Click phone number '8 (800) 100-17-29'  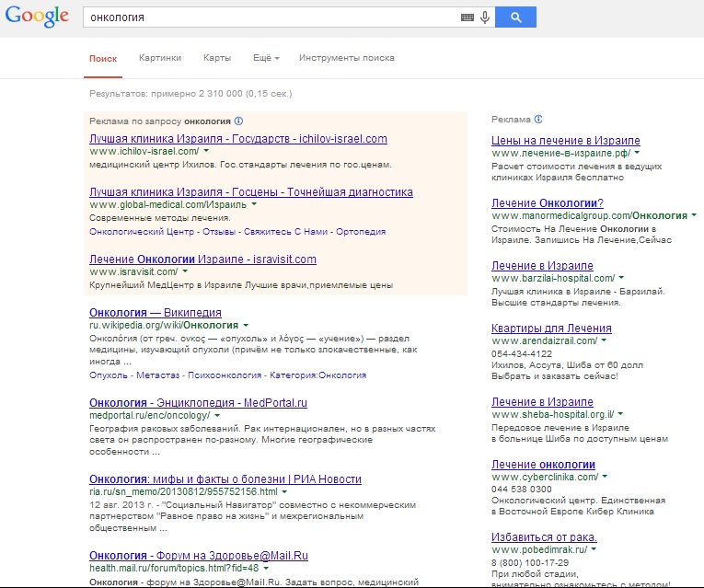point(530,562)
